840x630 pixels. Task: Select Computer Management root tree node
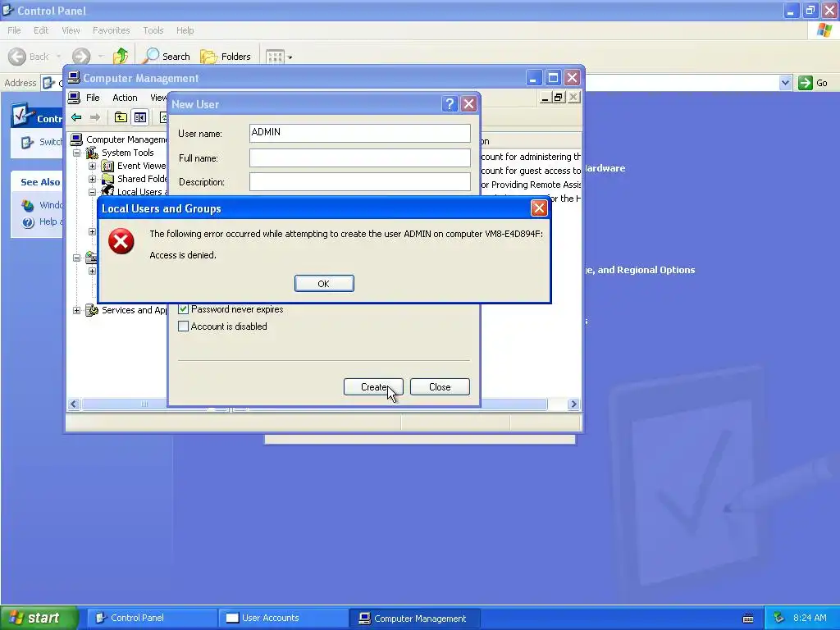126,139
